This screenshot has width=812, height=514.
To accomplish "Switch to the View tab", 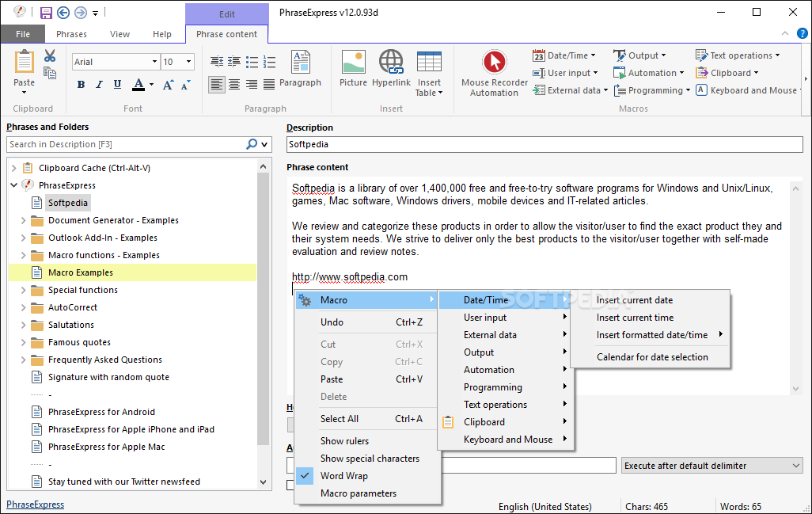I will (120, 34).
